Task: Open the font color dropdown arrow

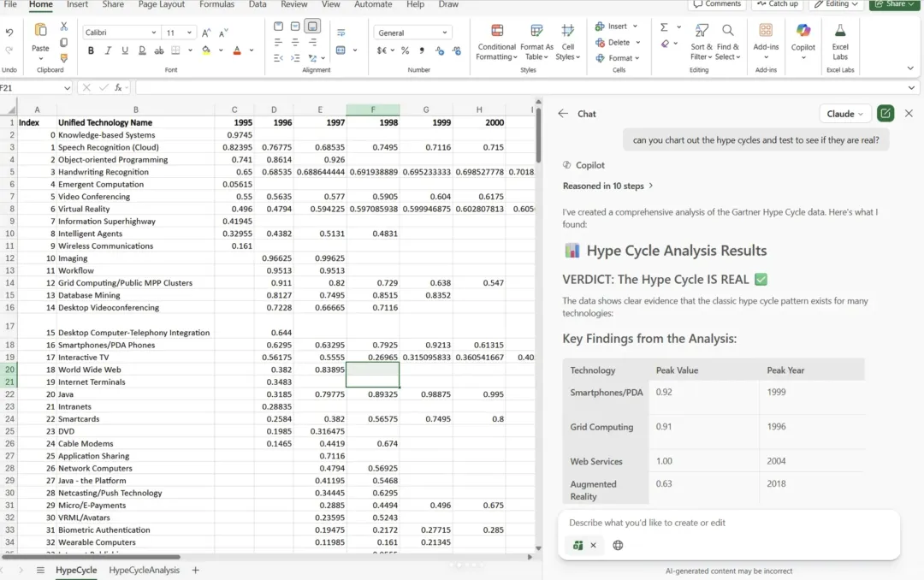Action: tap(251, 50)
